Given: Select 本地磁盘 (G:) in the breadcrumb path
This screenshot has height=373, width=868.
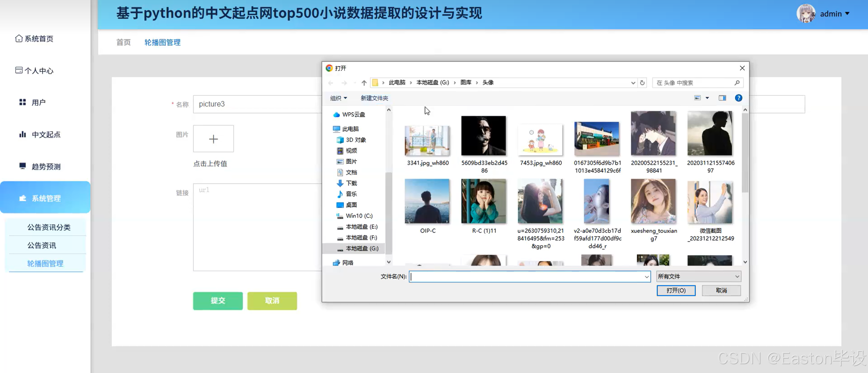Looking at the screenshot, I should pyautogui.click(x=432, y=83).
